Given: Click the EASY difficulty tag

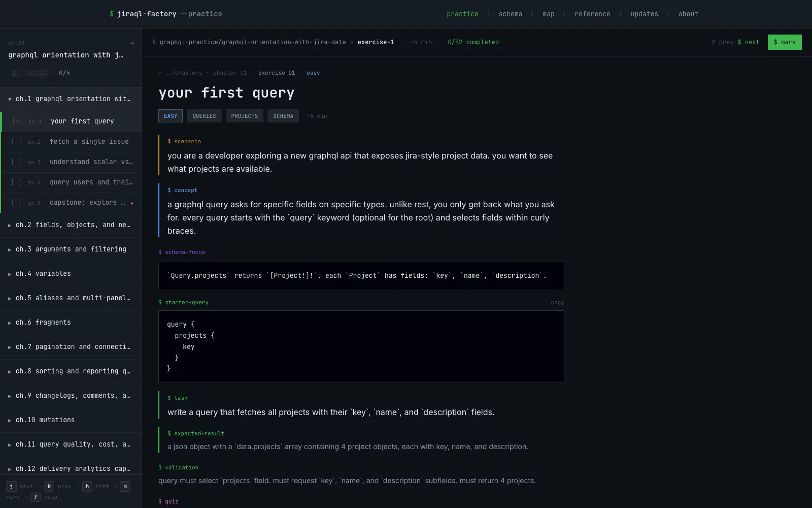Looking at the screenshot, I should pos(171,116).
